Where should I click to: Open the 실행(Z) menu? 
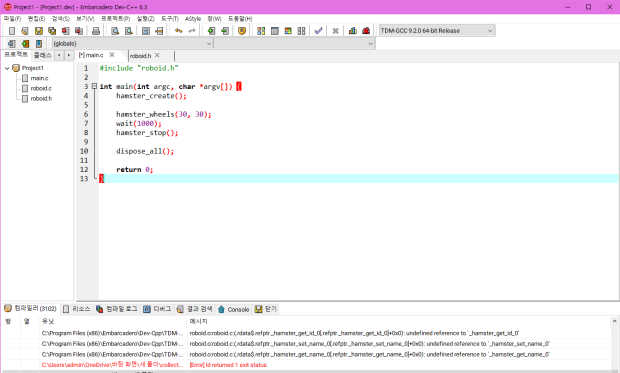[x=146, y=19]
